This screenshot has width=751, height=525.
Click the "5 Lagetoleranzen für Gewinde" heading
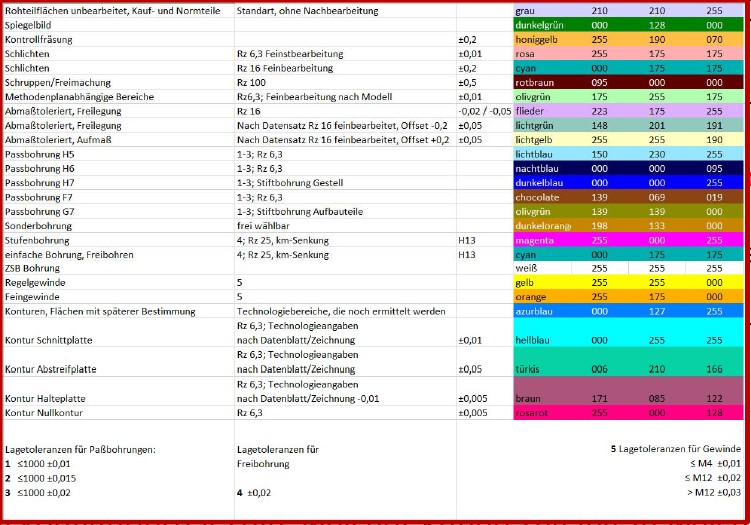[676, 449]
